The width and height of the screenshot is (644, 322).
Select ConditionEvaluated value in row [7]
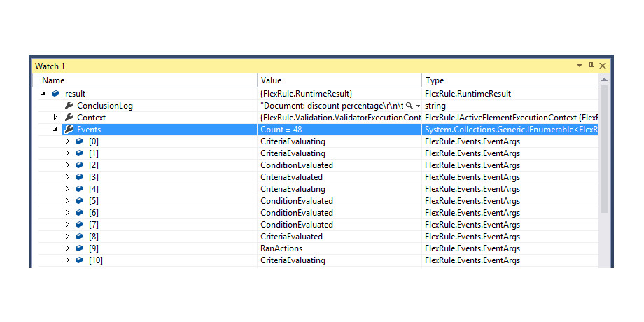297,225
